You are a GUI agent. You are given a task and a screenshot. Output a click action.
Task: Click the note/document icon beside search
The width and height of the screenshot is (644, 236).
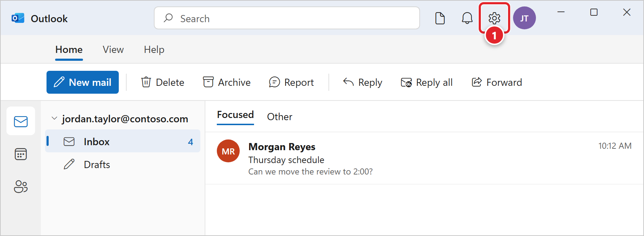click(x=440, y=18)
